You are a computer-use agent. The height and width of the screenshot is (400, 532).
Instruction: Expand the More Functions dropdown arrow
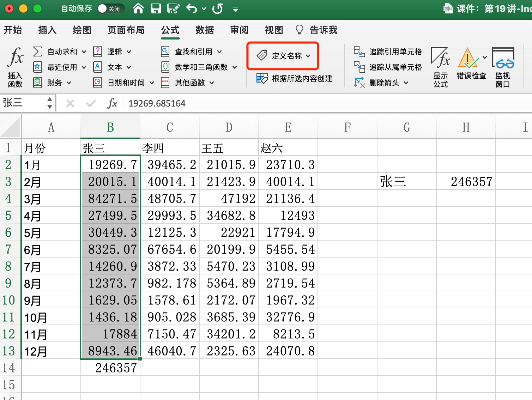point(212,83)
